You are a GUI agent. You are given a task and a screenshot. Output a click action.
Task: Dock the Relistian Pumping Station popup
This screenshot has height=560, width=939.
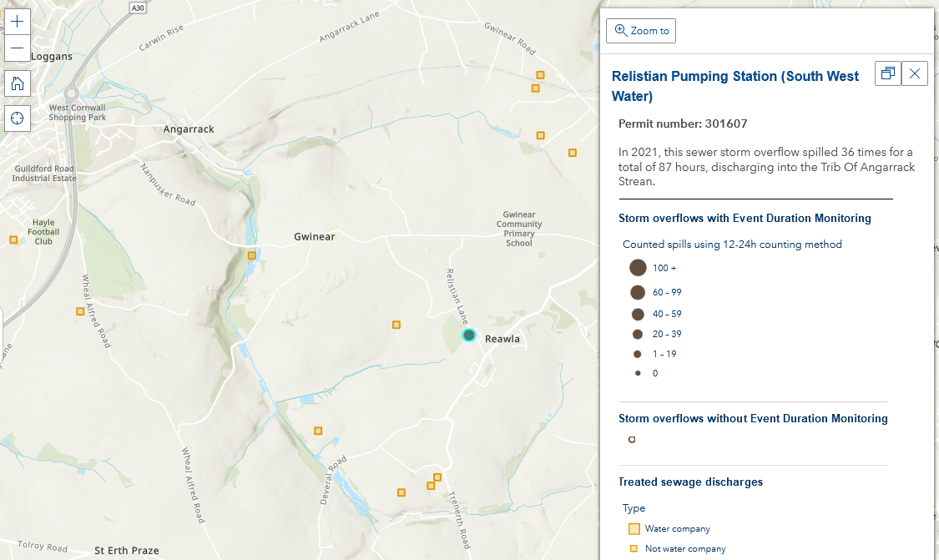[887, 73]
